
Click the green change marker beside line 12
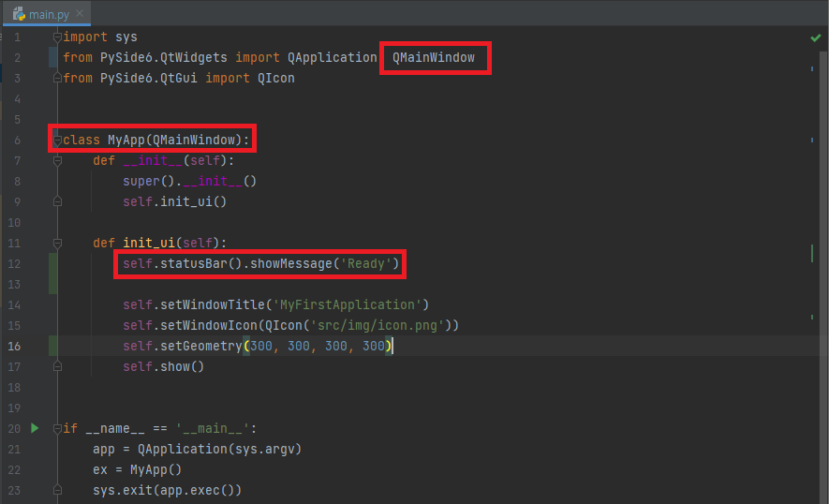[52, 274]
